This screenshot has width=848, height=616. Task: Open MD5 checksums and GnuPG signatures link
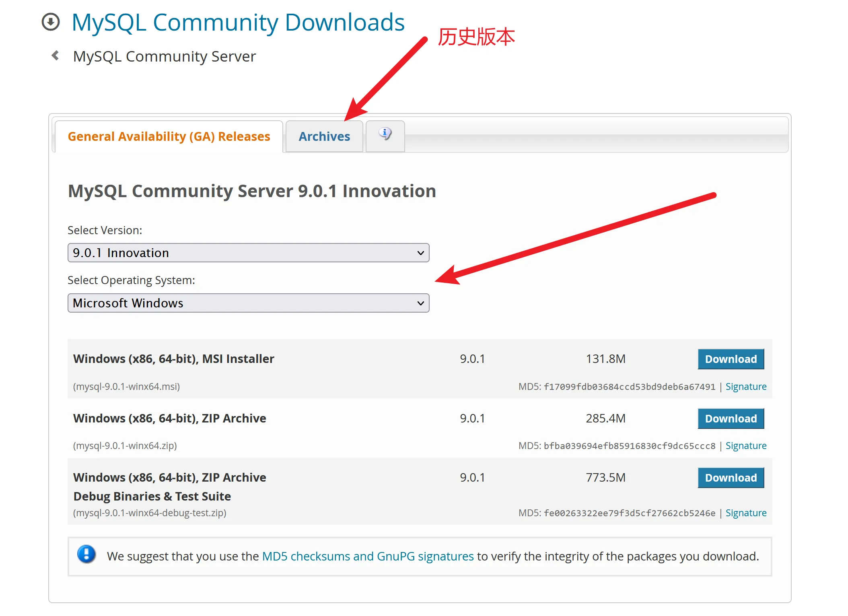368,556
